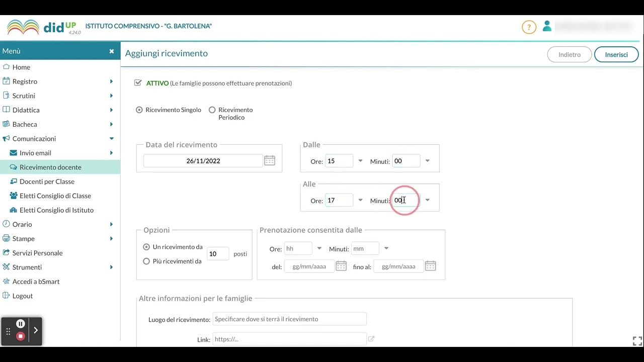Open Prenotazione Ore dropdown arrow

(319, 248)
